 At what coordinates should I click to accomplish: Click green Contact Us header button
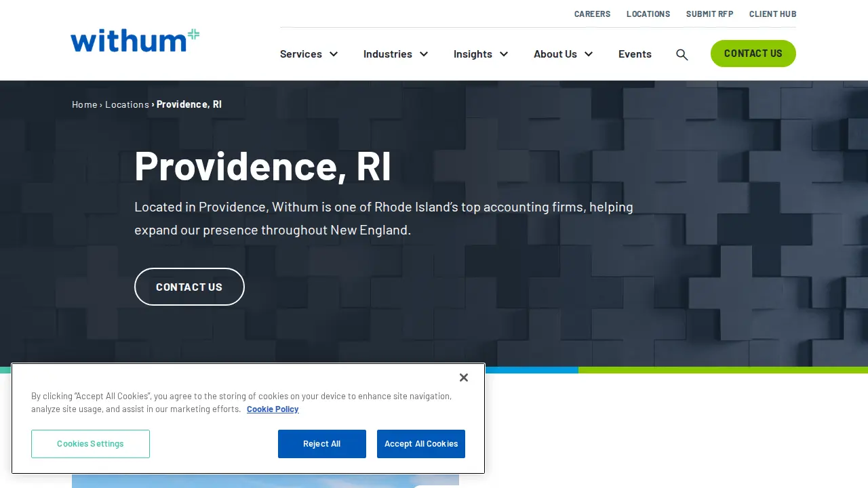(x=753, y=54)
